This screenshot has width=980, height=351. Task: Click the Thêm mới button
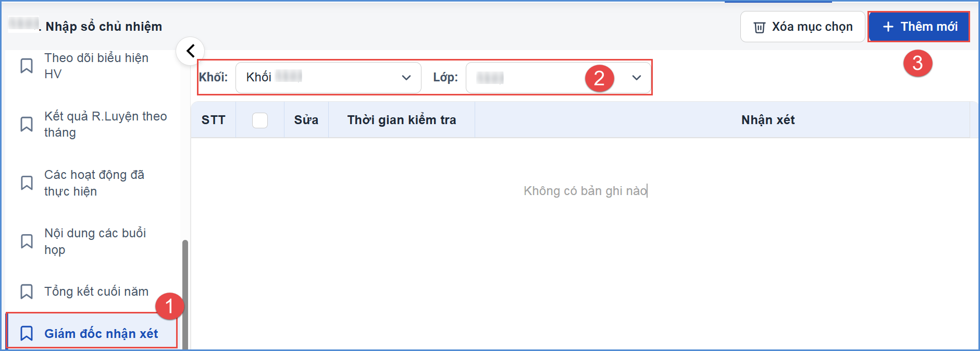point(919,27)
